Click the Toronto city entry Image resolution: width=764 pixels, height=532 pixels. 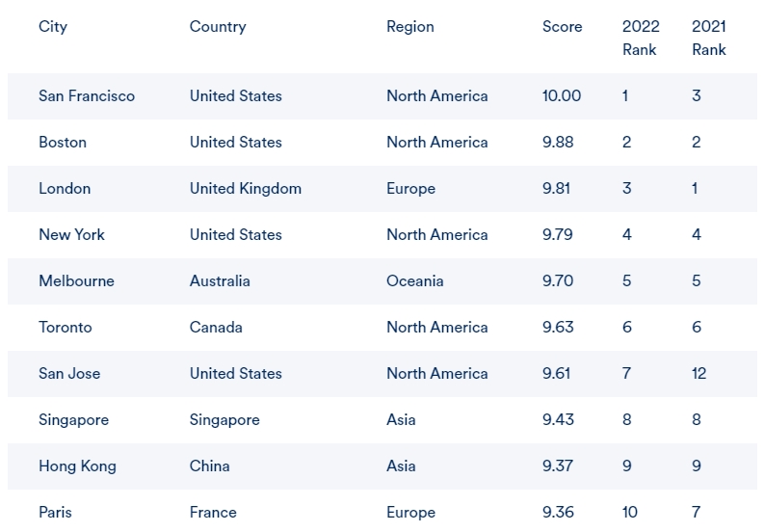(x=66, y=328)
